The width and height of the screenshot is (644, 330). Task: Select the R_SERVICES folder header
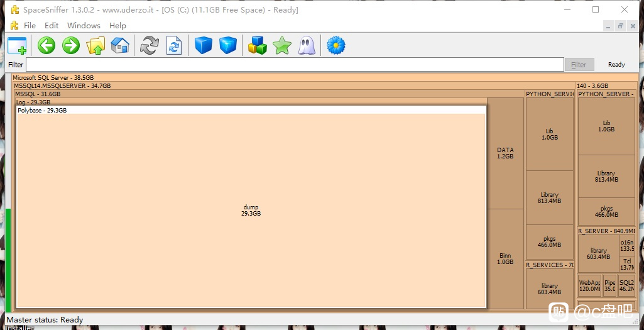(550, 265)
